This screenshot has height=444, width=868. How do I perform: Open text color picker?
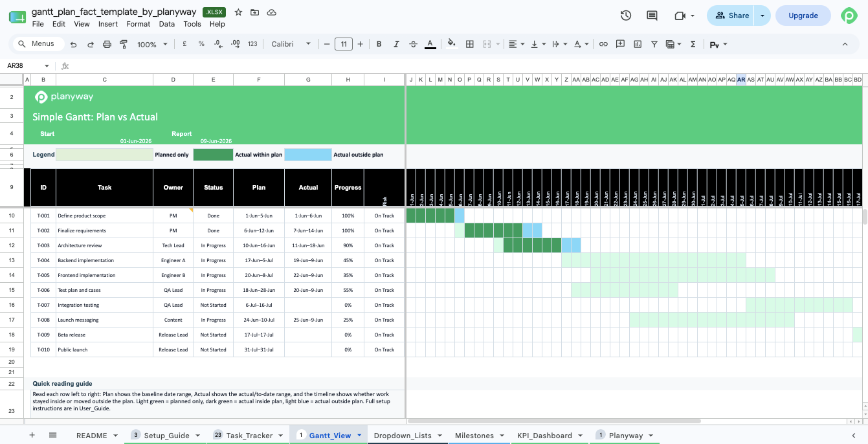pyautogui.click(x=430, y=44)
